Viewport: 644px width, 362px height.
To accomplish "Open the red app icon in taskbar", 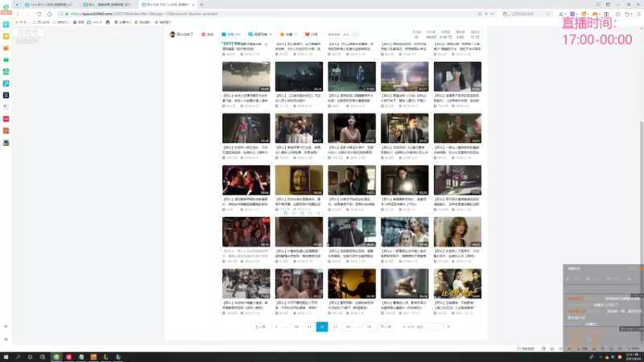I will pos(68,357).
